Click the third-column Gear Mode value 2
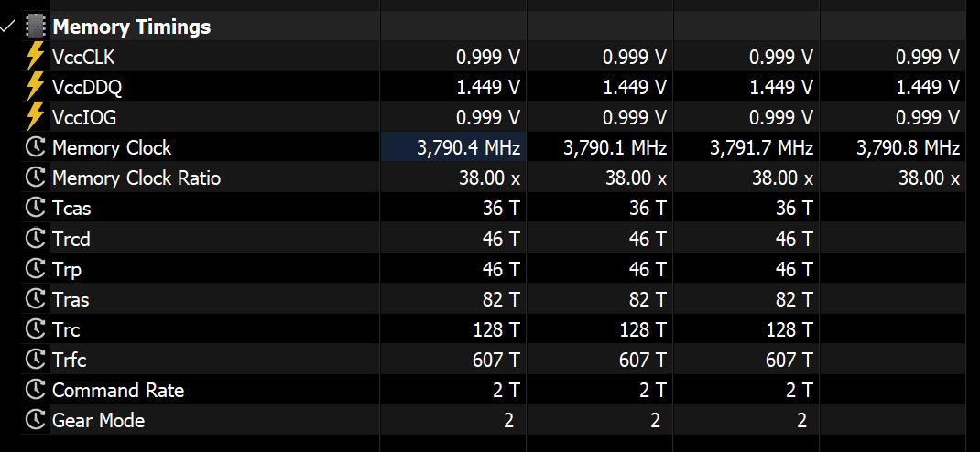 (802, 420)
